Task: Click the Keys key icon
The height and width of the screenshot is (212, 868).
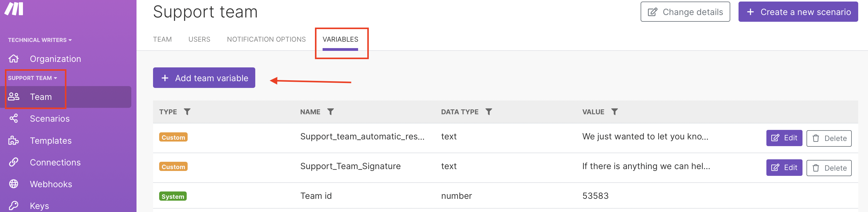Action: 13,206
